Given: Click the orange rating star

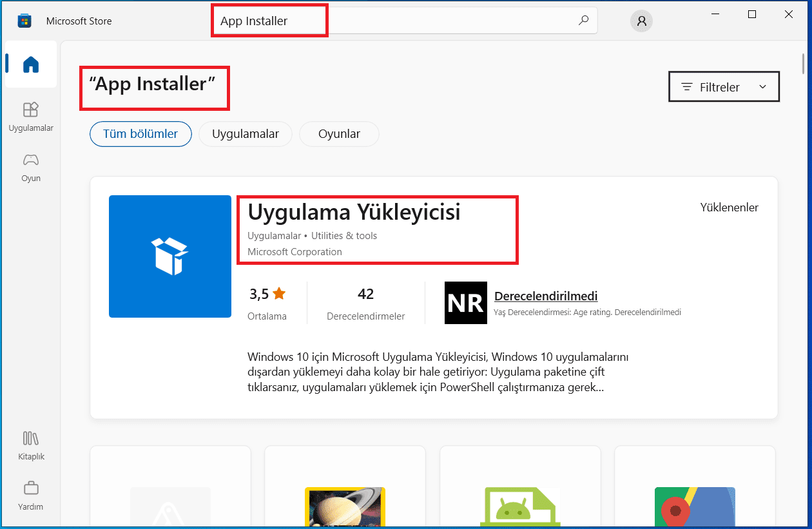Looking at the screenshot, I should 279,294.
